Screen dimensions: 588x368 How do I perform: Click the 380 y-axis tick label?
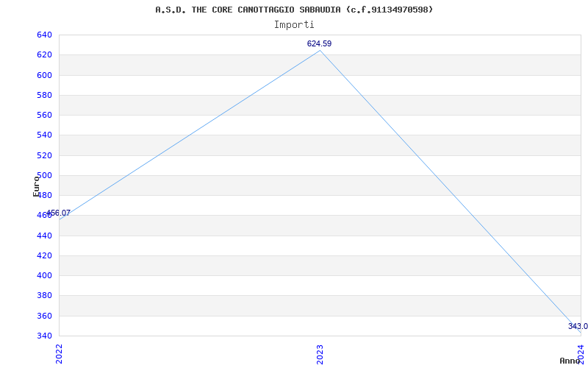[x=44, y=296]
